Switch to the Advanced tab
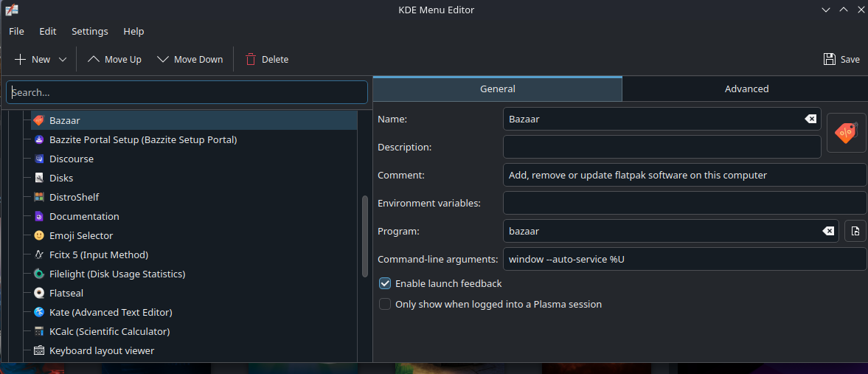 point(746,89)
